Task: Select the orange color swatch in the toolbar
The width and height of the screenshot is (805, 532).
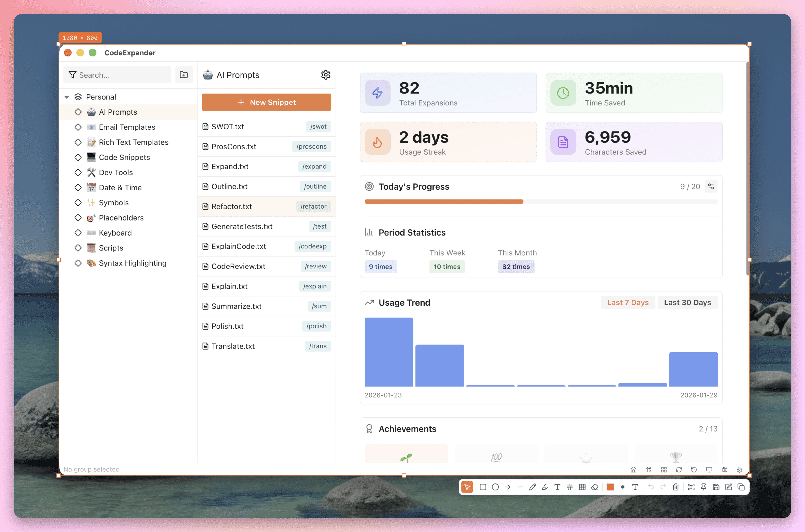Action: pyautogui.click(x=610, y=487)
